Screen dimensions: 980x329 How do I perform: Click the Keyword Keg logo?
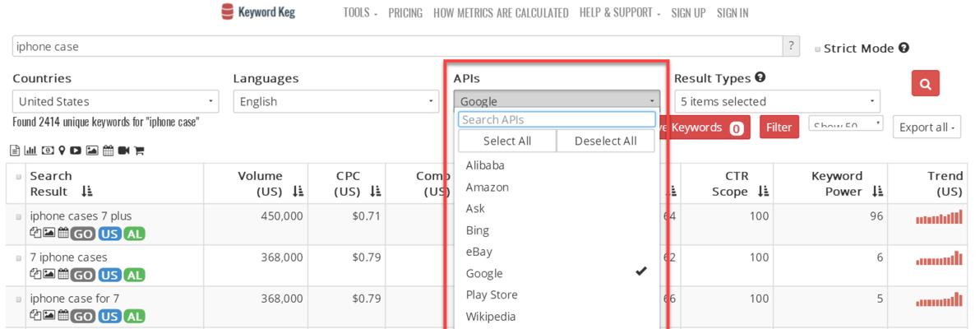[x=257, y=12]
